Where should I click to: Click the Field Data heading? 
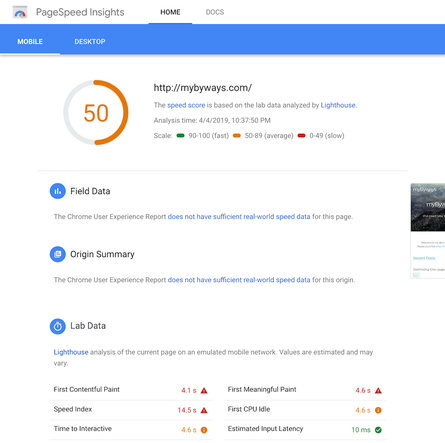(90, 191)
